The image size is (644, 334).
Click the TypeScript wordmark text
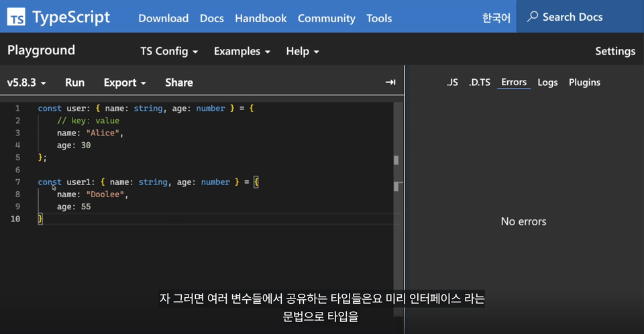(x=71, y=17)
